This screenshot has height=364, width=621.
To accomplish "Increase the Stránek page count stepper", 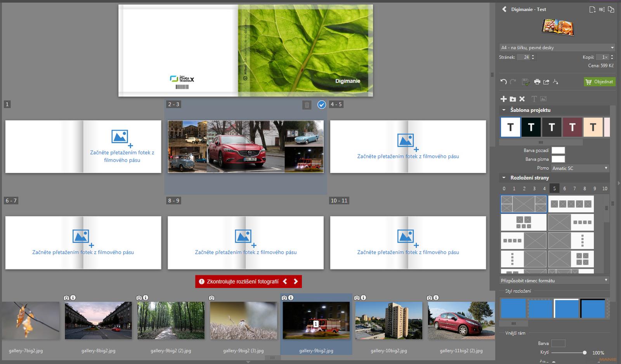I will pos(533,55).
